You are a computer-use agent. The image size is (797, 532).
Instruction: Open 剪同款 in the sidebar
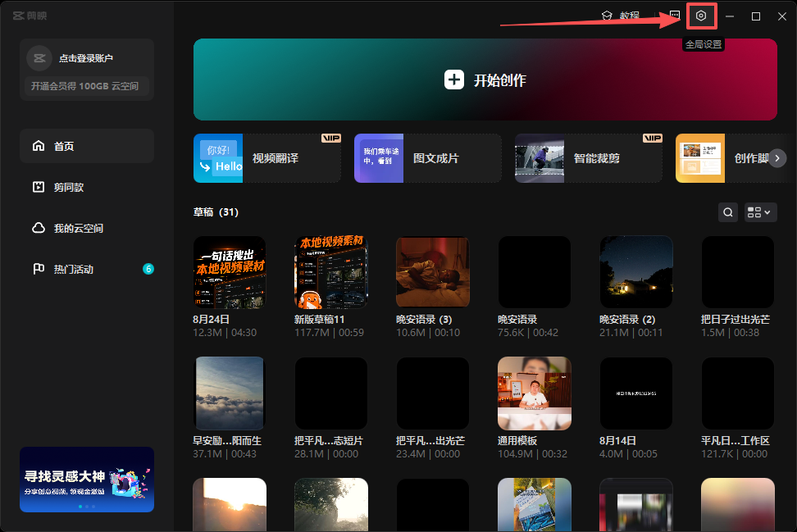coord(87,187)
